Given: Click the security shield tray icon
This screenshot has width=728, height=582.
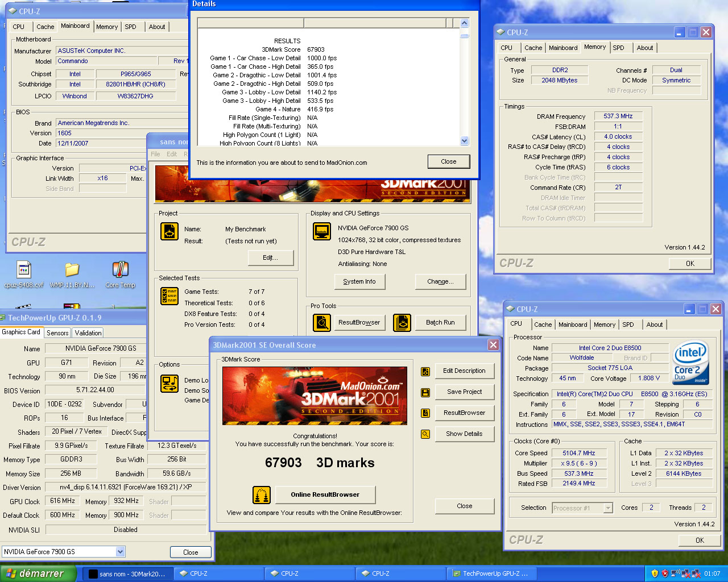Looking at the screenshot, I should pos(655,573).
